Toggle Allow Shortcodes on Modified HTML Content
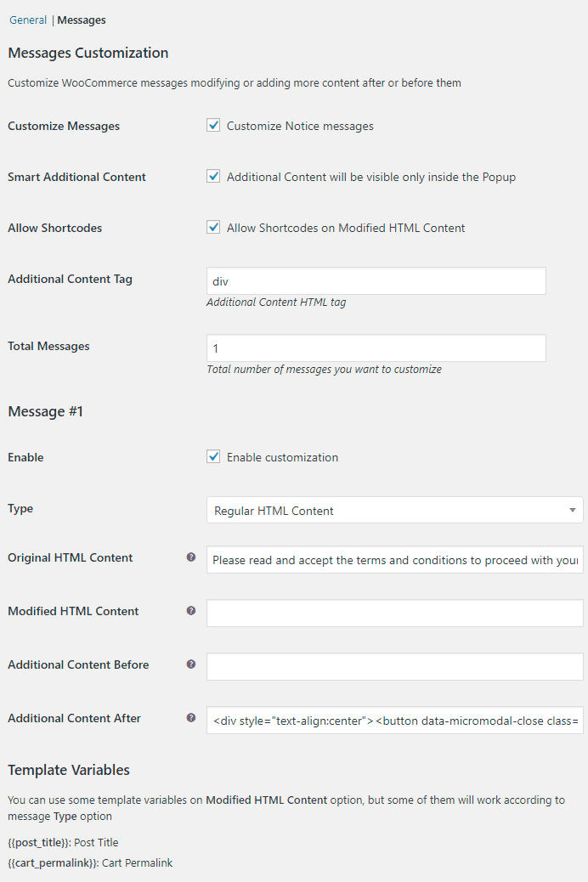Image resolution: width=588 pixels, height=882 pixels. coord(213,227)
